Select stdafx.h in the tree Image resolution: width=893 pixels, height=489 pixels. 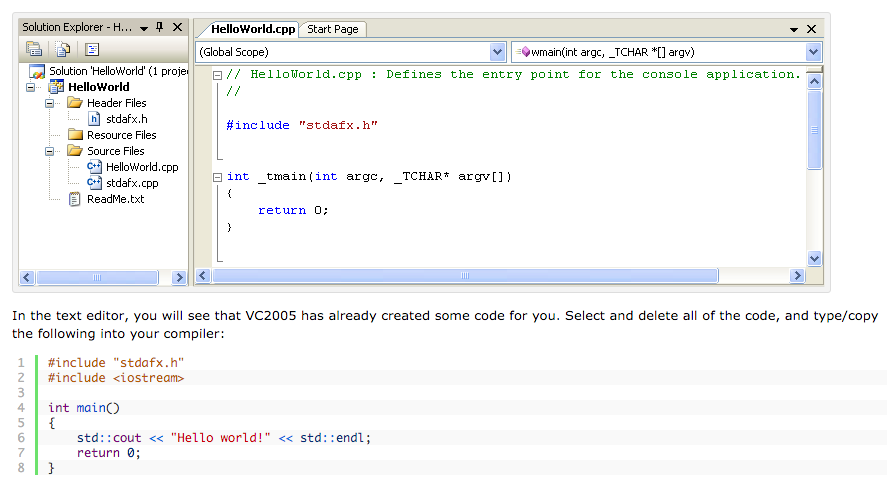(126, 119)
